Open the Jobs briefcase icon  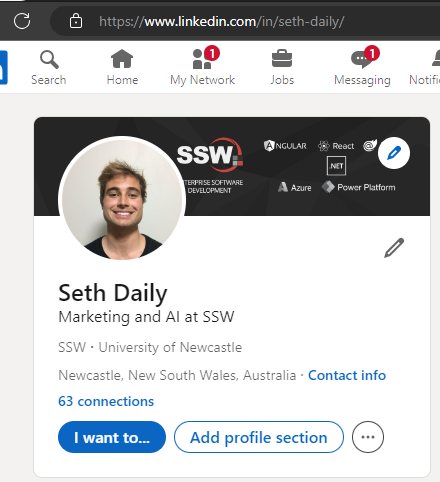click(x=282, y=58)
